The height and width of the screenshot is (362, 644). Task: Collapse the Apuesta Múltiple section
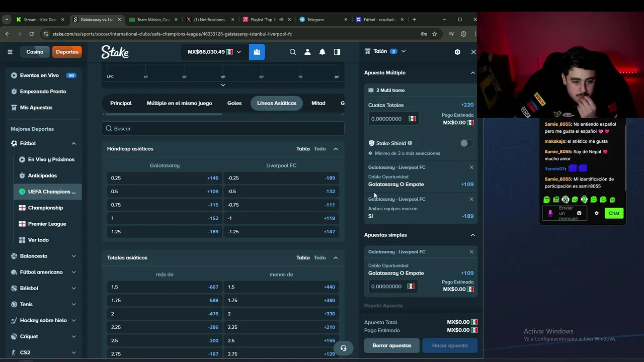click(x=472, y=73)
